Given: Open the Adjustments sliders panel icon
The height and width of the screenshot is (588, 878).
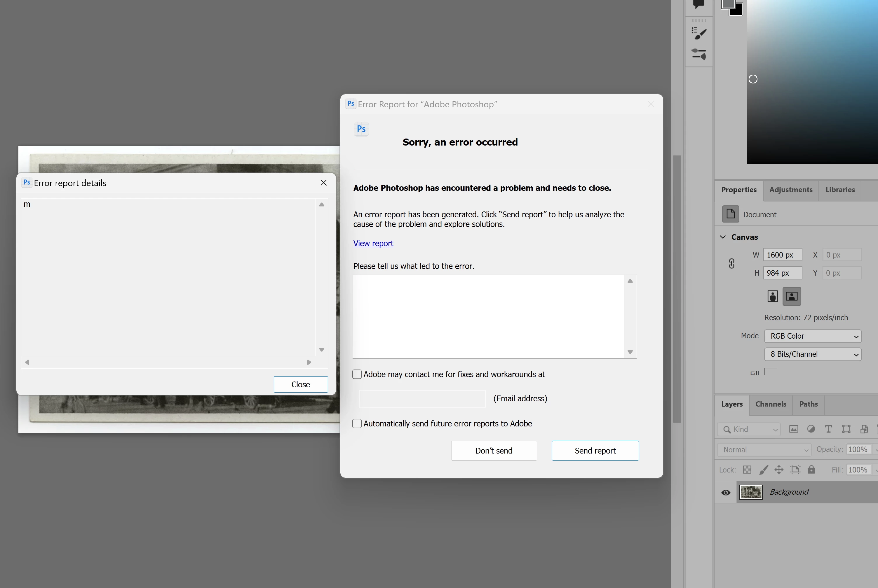Looking at the screenshot, I should (699, 54).
